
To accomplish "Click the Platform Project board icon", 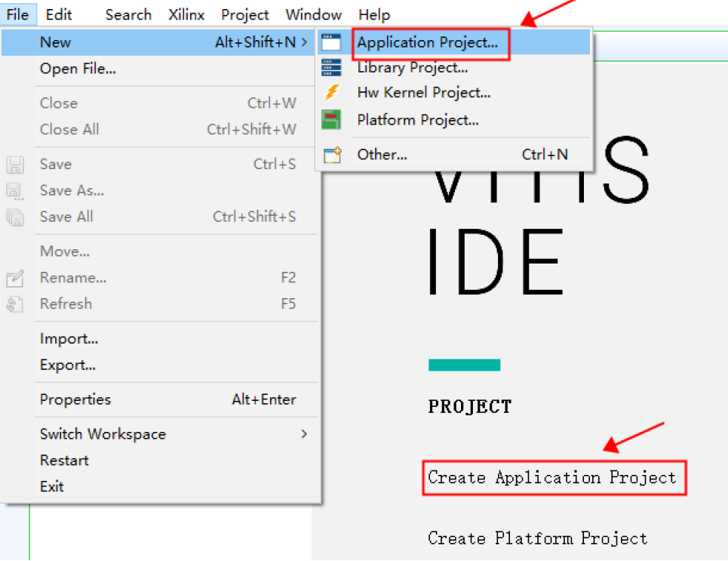I will click(x=331, y=119).
